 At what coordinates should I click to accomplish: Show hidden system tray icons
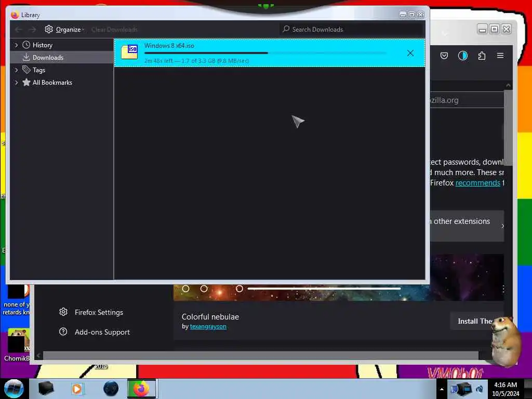click(x=442, y=389)
